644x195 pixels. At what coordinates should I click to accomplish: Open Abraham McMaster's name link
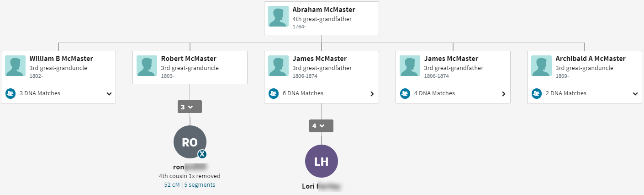(323, 10)
